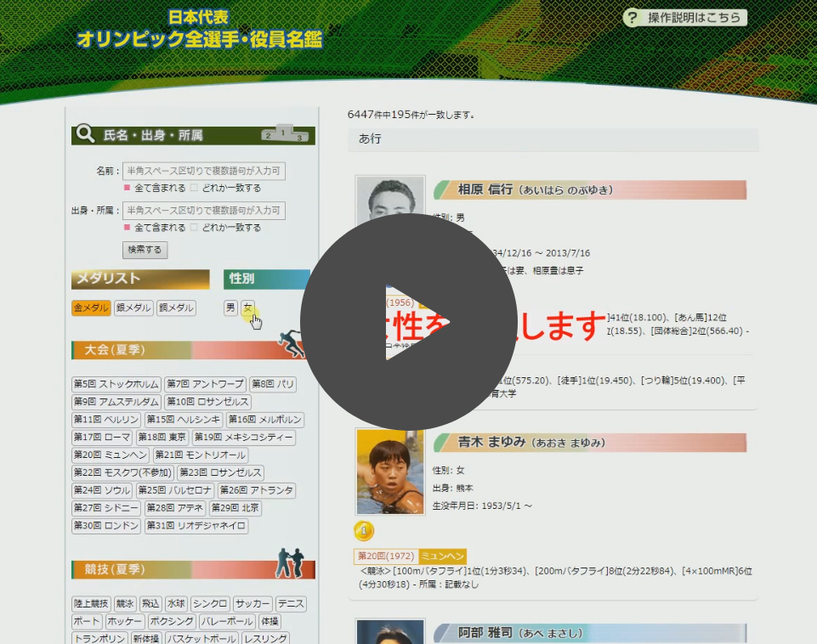The image size is (817, 644).
Task: Select 第18回 東京 games
Action: coord(162,438)
